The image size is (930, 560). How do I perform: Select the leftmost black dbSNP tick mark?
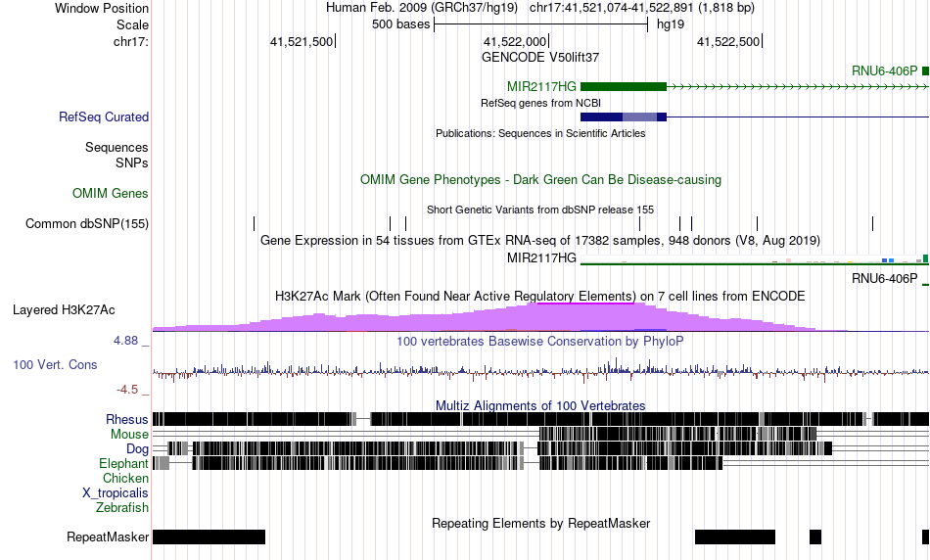pos(254,223)
